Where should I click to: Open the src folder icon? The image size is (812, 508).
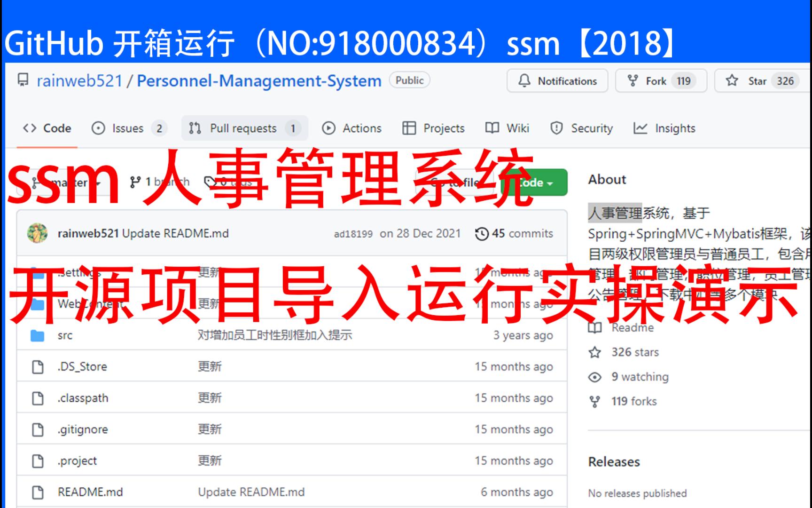pos(38,335)
